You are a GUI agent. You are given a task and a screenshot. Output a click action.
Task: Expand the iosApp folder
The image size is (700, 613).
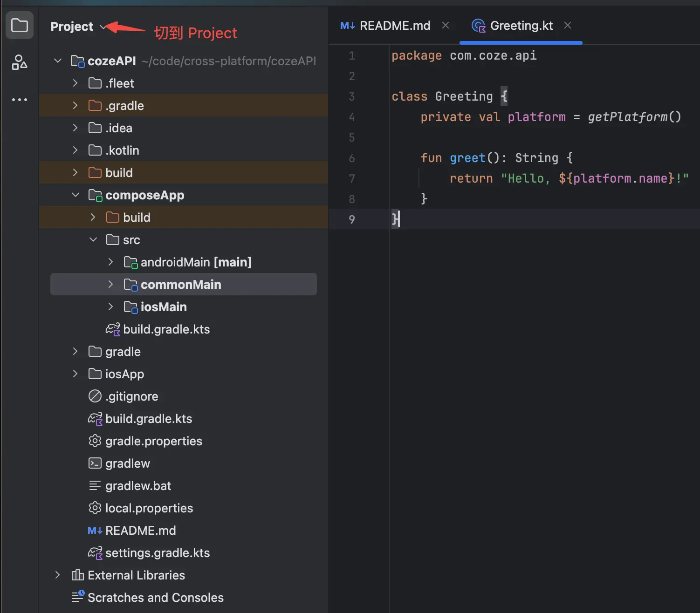pyautogui.click(x=75, y=374)
